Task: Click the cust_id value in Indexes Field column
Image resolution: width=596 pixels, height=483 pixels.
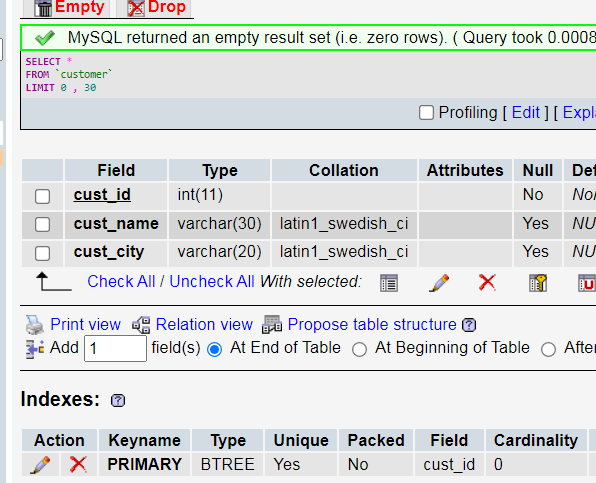Action: click(449, 464)
